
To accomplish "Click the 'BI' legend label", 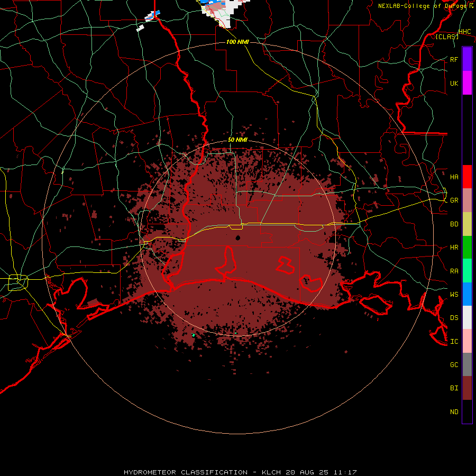I will [454, 388].
